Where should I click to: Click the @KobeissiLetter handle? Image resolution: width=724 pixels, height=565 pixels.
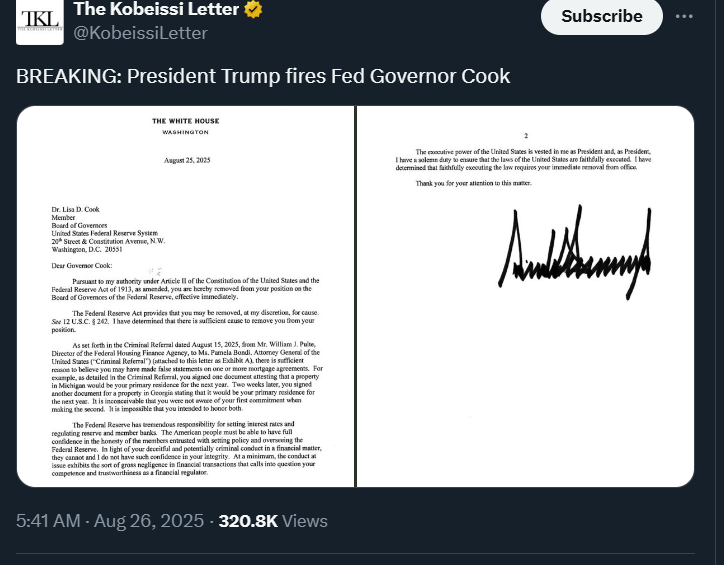click(140, 33)
